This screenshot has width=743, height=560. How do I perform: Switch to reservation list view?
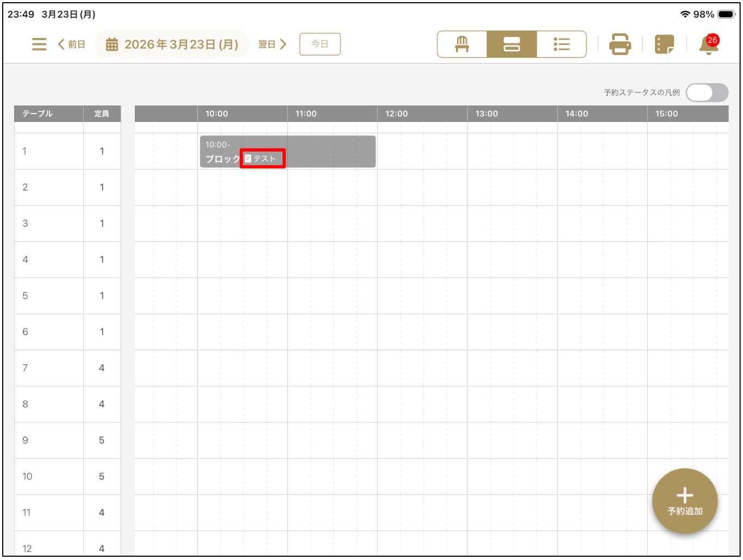point(561,44)
